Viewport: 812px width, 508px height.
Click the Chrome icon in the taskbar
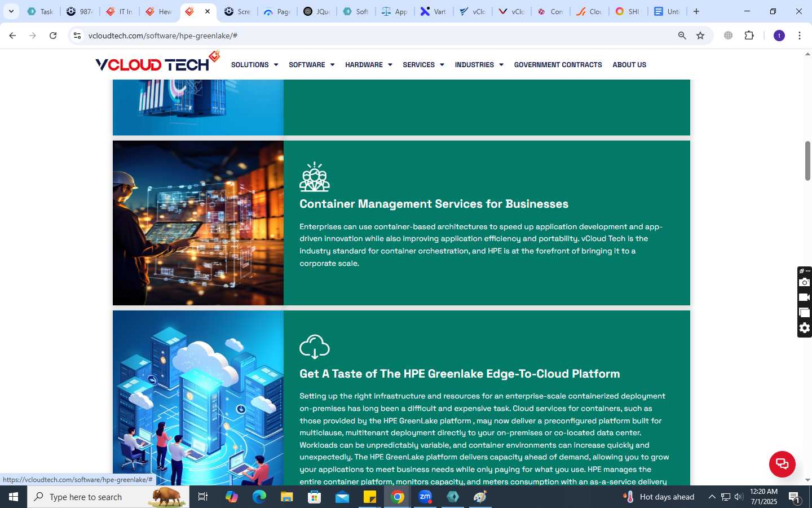pyautogui.click(x=398, y=497)
